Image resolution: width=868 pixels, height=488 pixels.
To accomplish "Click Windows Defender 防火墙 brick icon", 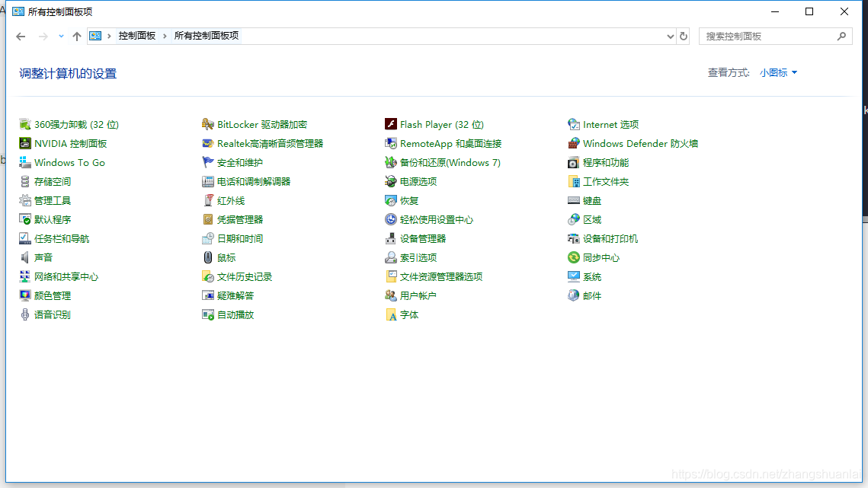I will coord(574,143).
